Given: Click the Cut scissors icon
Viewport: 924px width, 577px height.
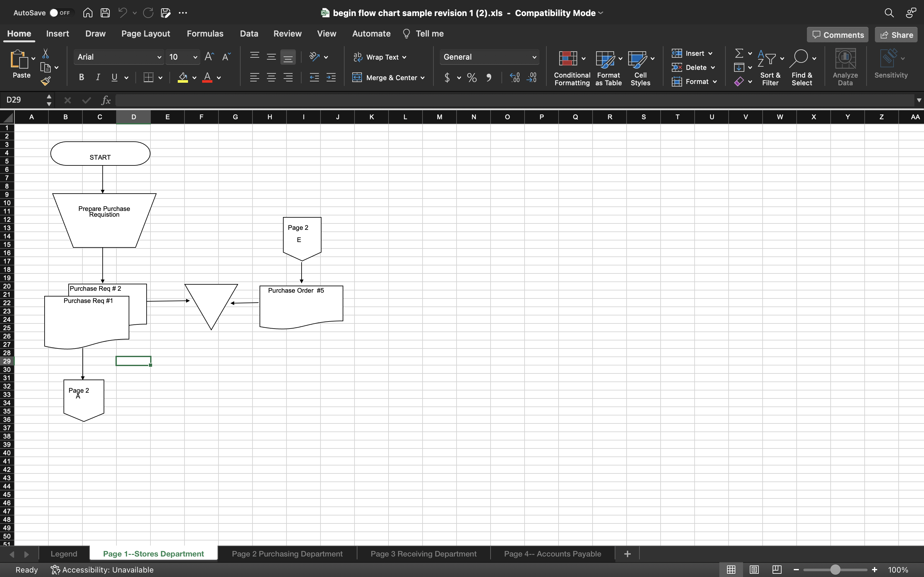Looking at the screenshot, I should (46, 54).
